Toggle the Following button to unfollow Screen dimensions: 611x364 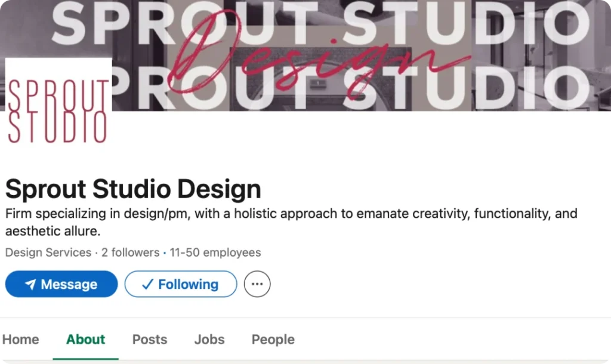181,284
